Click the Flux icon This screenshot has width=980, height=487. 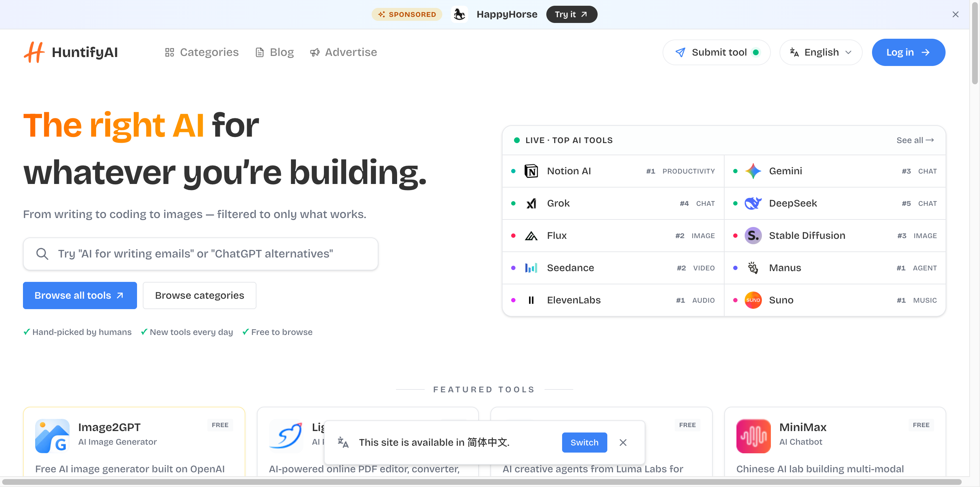pyautogui.click(x=531, y=236)
